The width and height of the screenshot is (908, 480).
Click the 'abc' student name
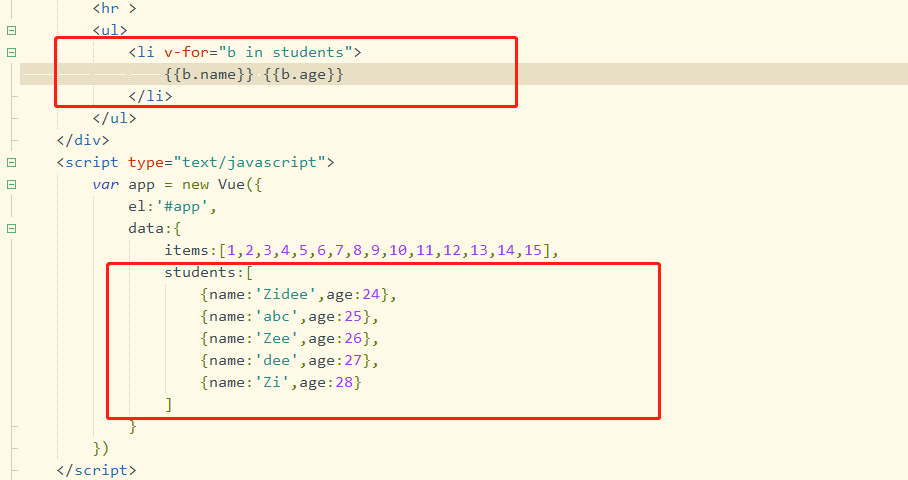click(x=277, y=317)
